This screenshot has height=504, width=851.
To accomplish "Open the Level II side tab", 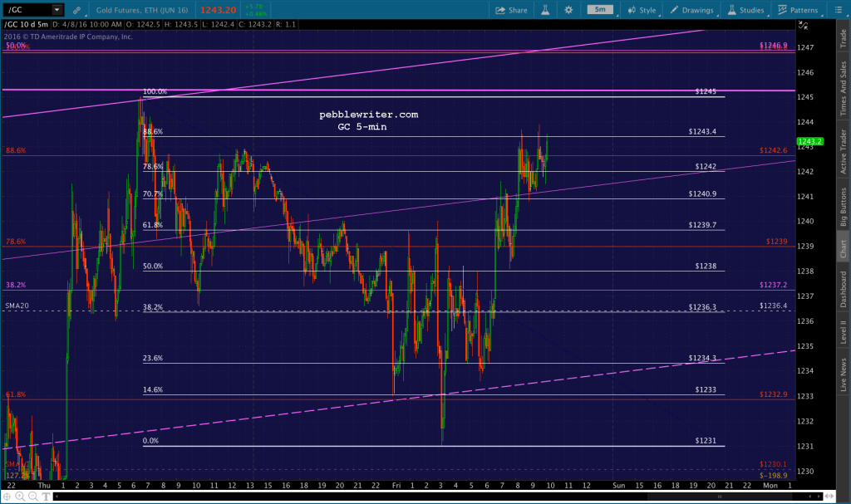I will [x=844, y=331].
